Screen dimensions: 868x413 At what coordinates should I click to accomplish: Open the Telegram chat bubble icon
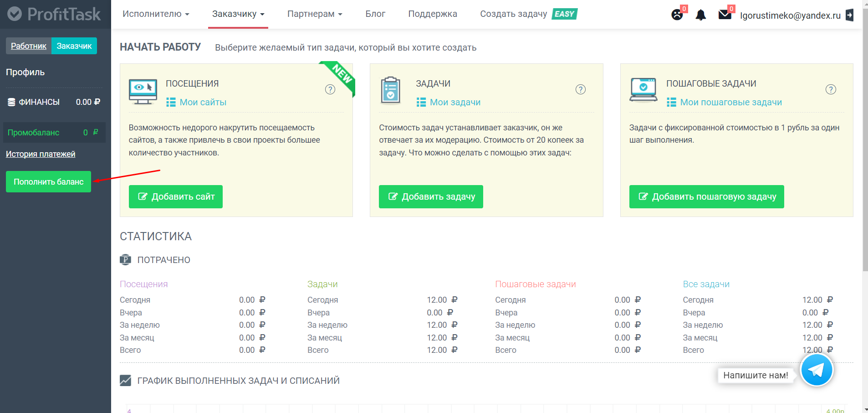[817, 370]
